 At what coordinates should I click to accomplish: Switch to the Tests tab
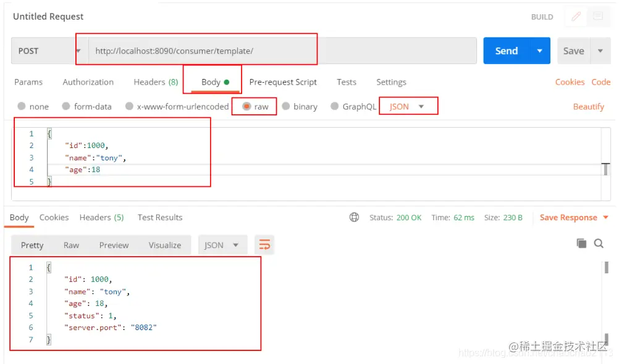[347, 82]
